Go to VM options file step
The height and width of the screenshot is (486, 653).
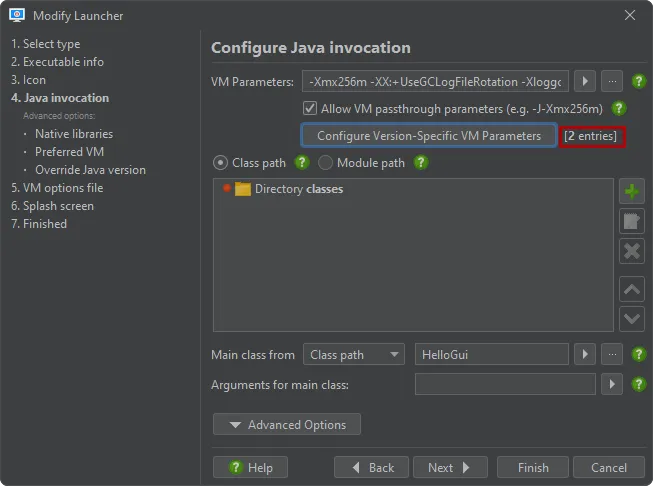57,188
